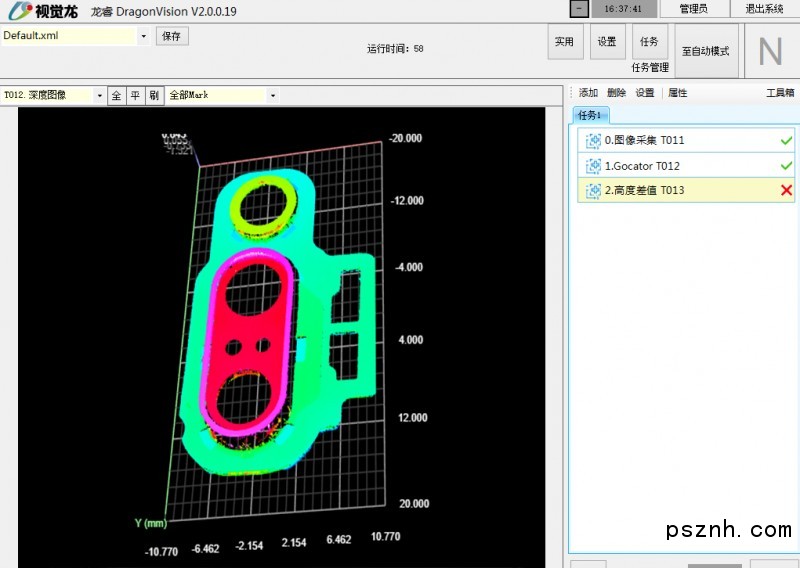Expand the T012.深度图像 source dropdown

(99, 96)
